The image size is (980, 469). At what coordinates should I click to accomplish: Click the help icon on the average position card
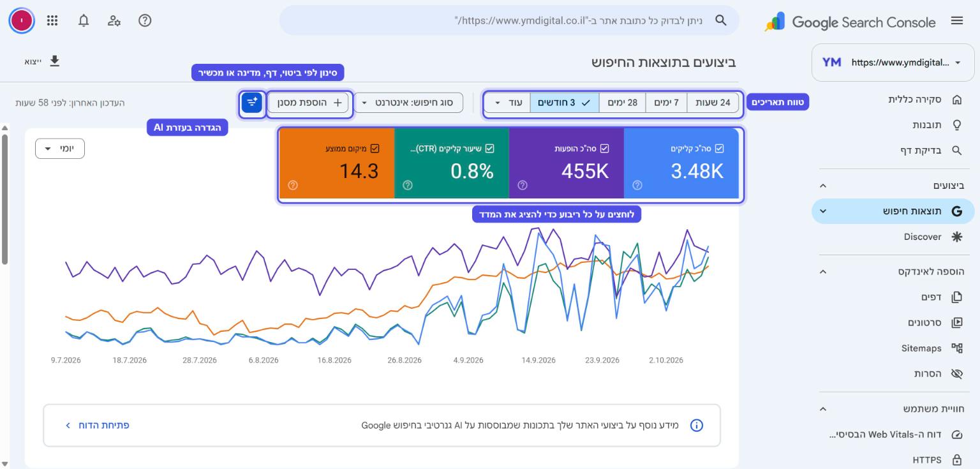[x=293, y=185]
